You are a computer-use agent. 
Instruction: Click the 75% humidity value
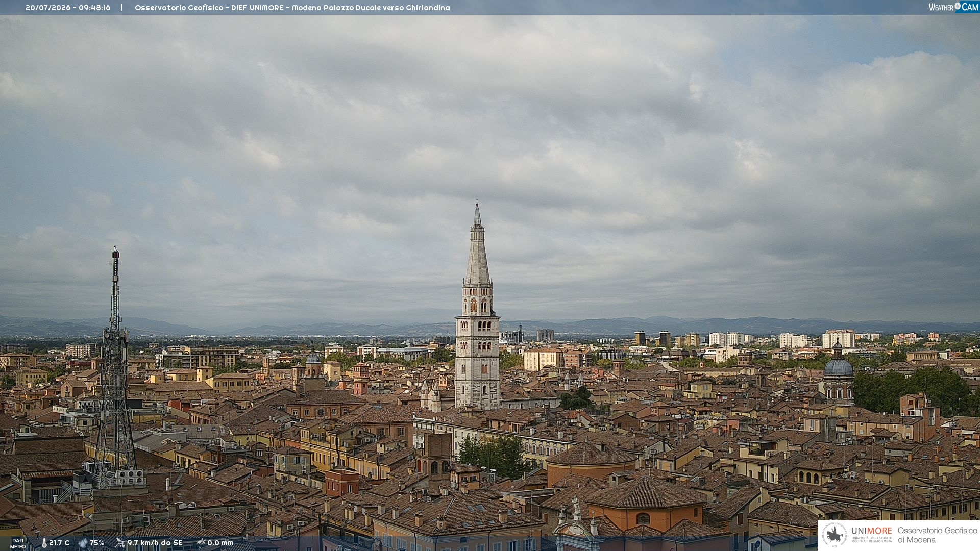(97, 543)
